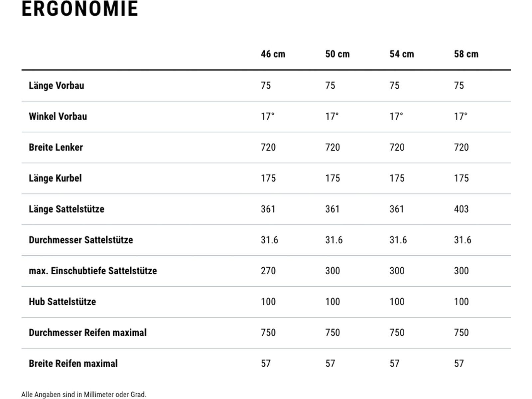Screen dimensions: 532x399
Task: Click the 403 seatpost length value
Action: tap(461, 209)
